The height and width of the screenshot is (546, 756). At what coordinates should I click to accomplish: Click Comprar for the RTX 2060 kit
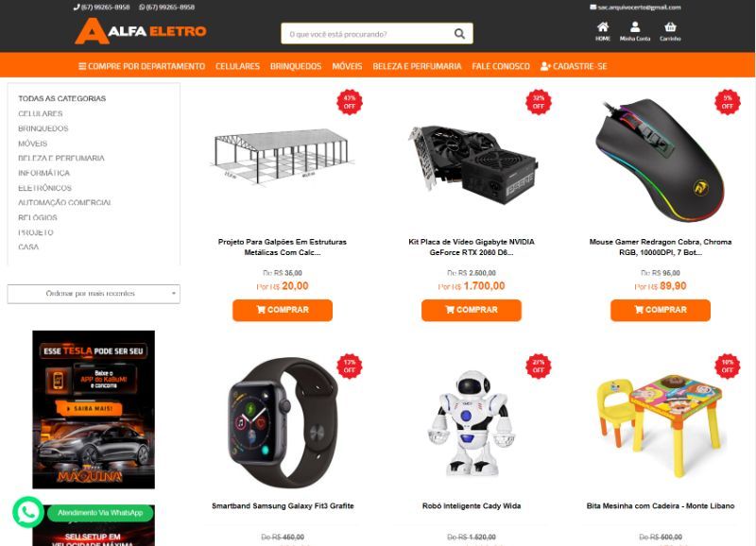[472, 310]
